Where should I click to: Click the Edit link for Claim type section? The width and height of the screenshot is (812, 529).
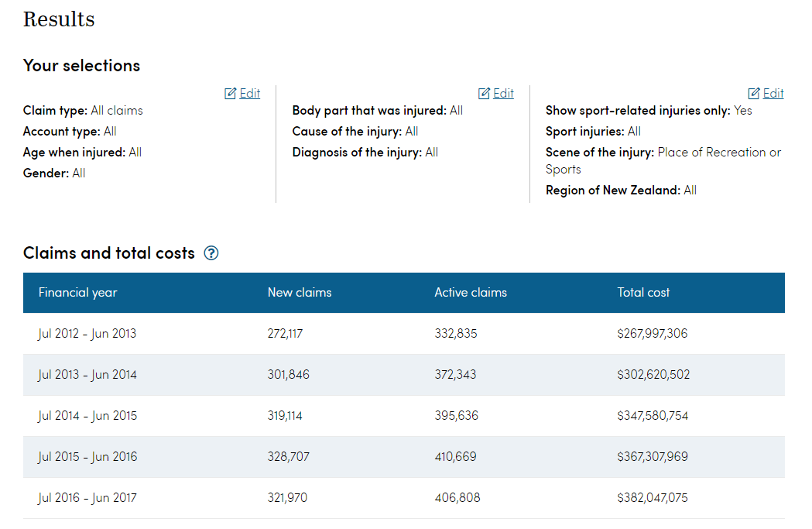tap(249, 94)
